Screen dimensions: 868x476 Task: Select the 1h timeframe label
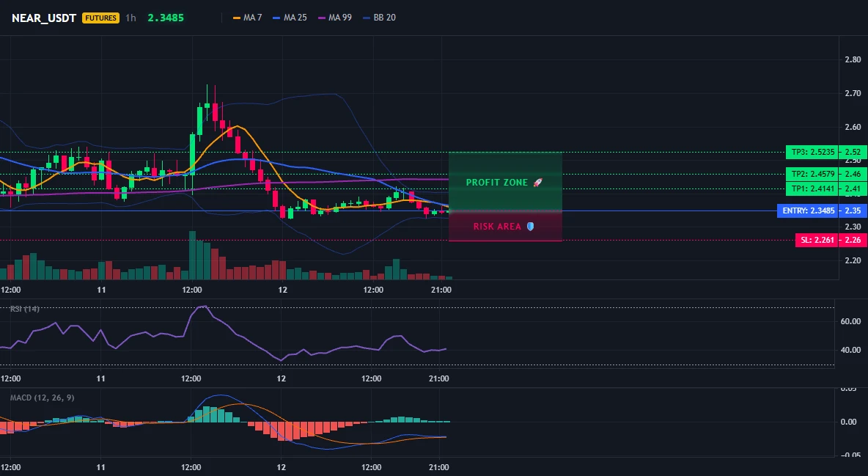pyautogui.click(x=130, y=18)
